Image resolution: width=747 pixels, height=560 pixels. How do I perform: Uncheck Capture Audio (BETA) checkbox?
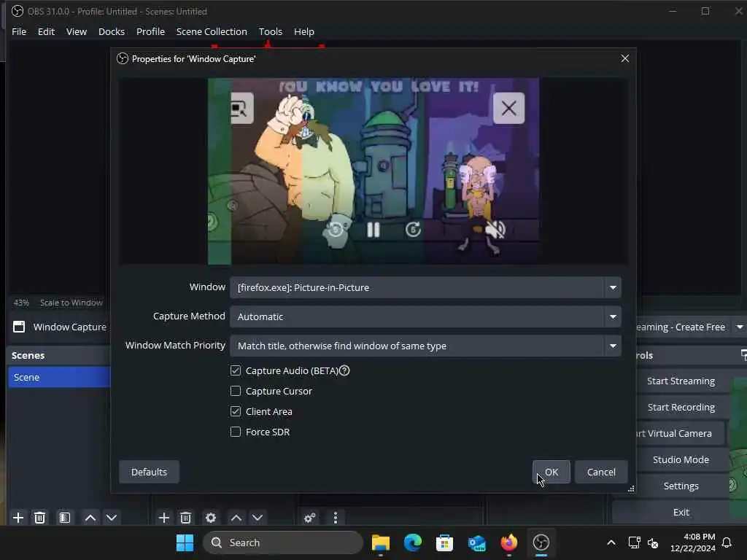pyautogui.click(x=236, y=370)
